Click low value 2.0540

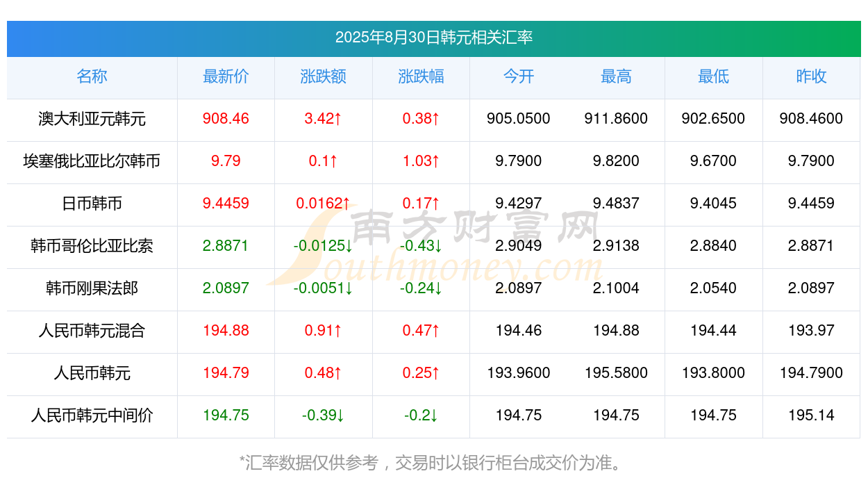[x=714, y=288]
